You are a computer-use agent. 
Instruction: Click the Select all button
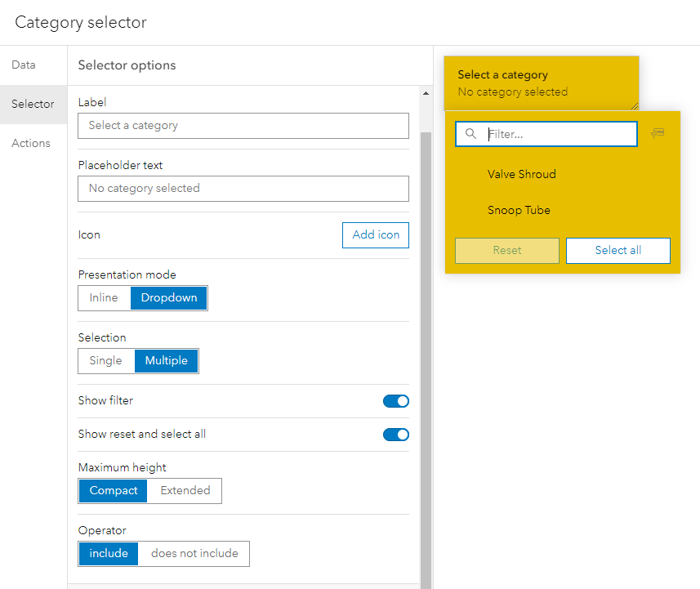tap(618, 251)
